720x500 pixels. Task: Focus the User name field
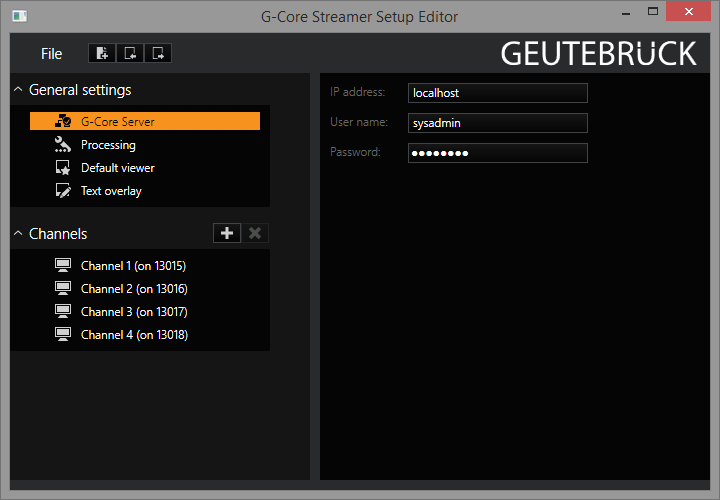point(498,123)
